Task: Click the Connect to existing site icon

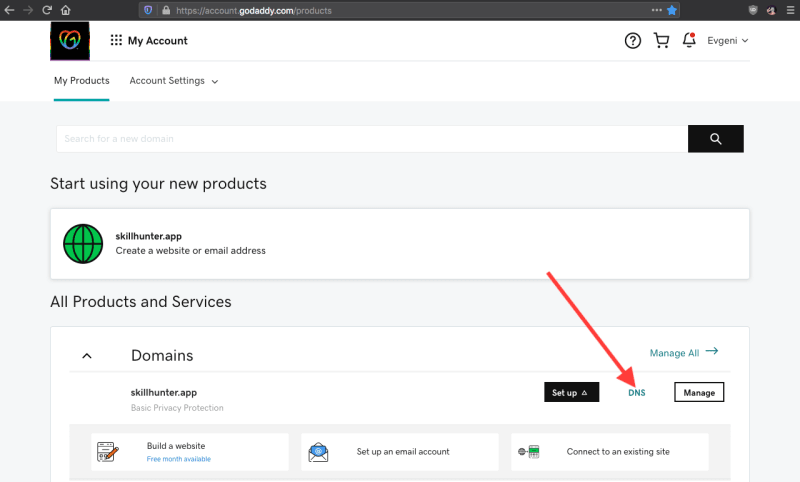Action: (529, 451)
